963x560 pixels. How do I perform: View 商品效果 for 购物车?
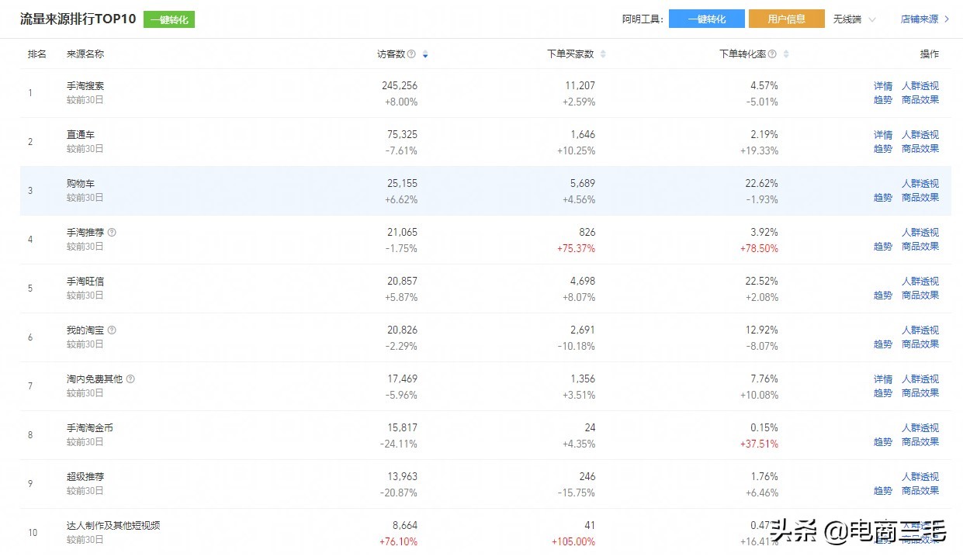click(920, 198)
